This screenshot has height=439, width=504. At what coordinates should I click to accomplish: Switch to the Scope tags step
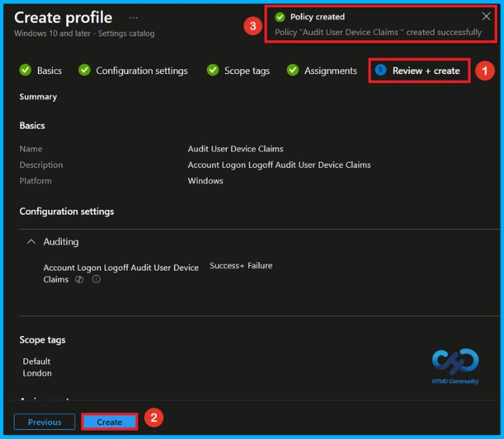click(x=238, y=70)
